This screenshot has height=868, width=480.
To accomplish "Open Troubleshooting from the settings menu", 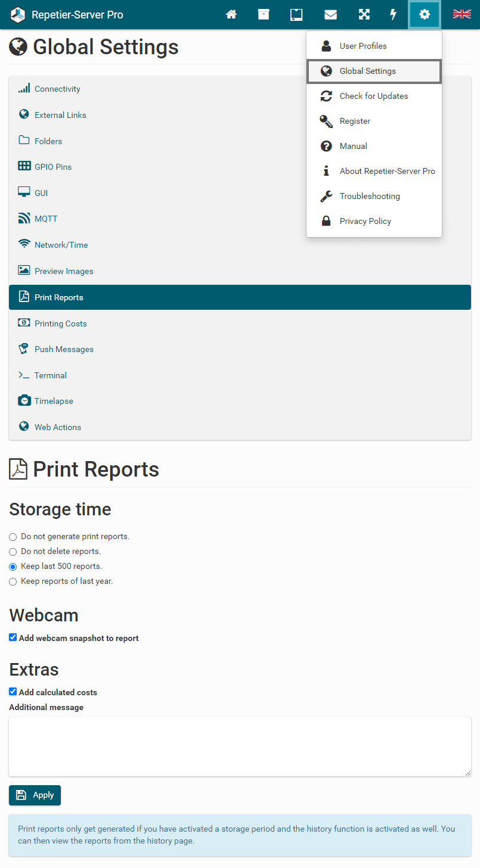I will click(x=369, y=196).
